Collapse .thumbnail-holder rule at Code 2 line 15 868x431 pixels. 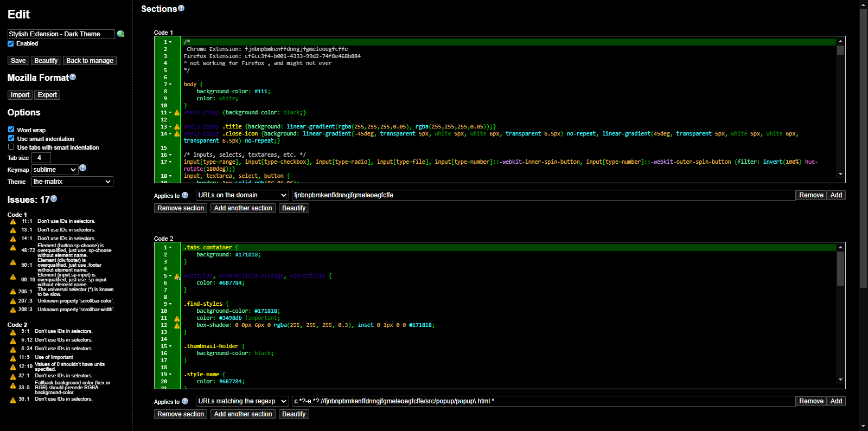pyautogui.click(x=170, y=346)
